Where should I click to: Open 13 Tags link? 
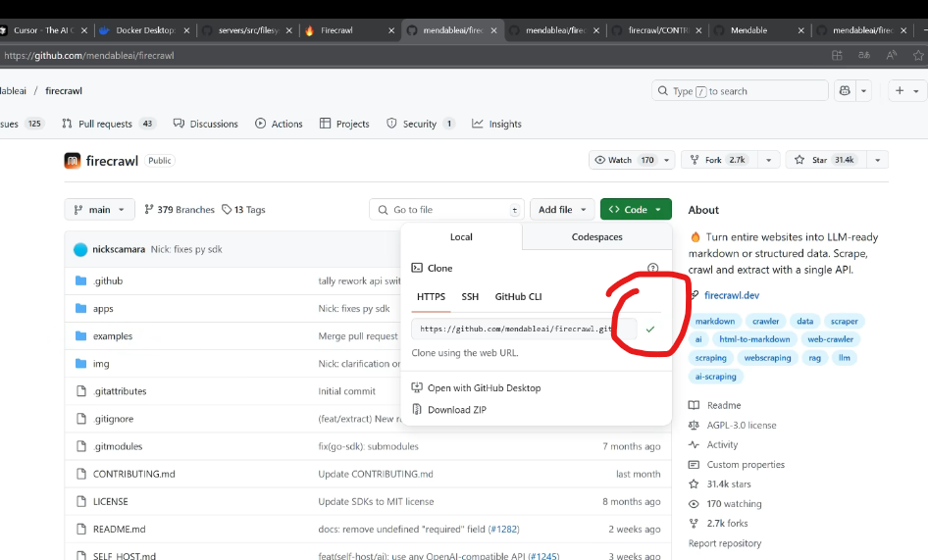tap(243, 210)
